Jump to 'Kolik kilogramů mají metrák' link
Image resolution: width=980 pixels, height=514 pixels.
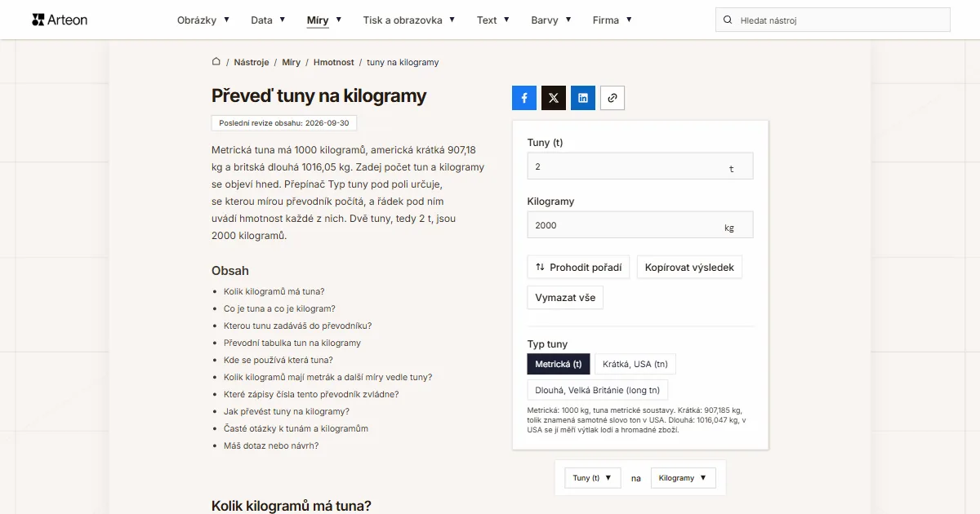[x=328, y=377]
